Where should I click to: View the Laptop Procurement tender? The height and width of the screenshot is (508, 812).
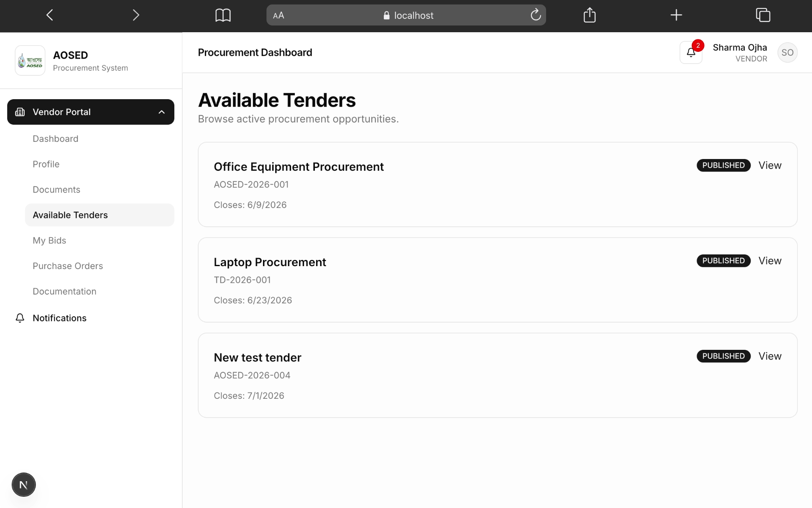(770, 261)
